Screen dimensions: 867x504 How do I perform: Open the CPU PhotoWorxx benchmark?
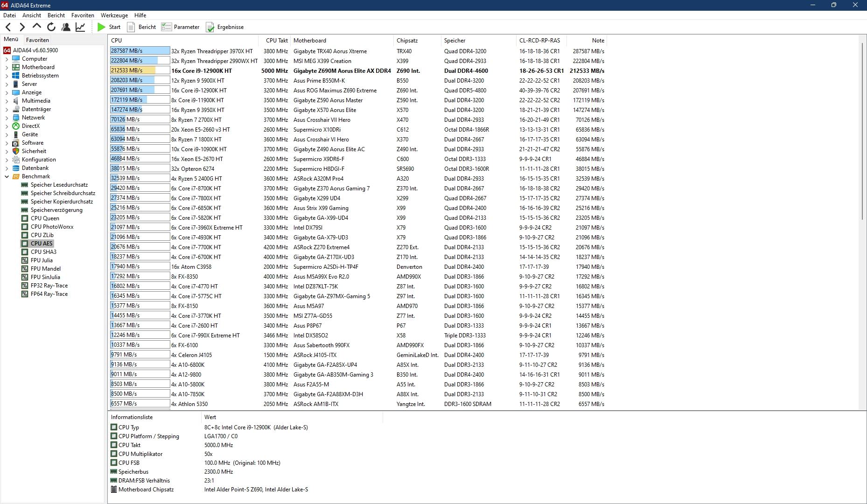coord(52,227)
